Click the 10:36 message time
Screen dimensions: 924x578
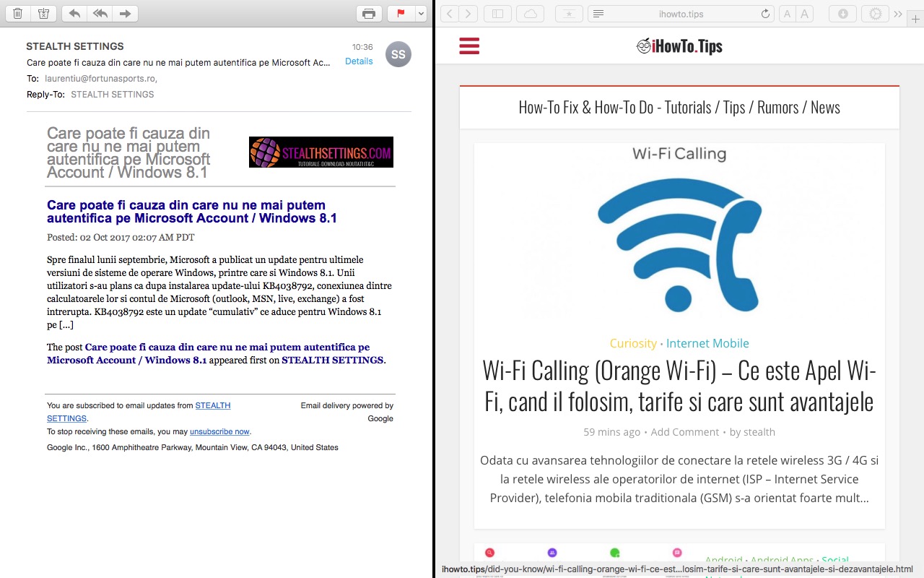[x=362, y=47]
